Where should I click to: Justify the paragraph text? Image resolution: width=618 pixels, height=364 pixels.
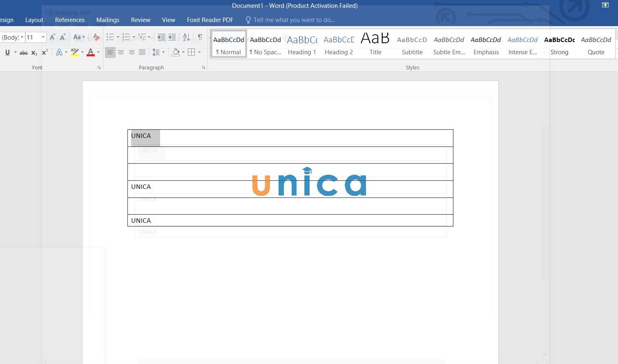[x=142, y=52]
